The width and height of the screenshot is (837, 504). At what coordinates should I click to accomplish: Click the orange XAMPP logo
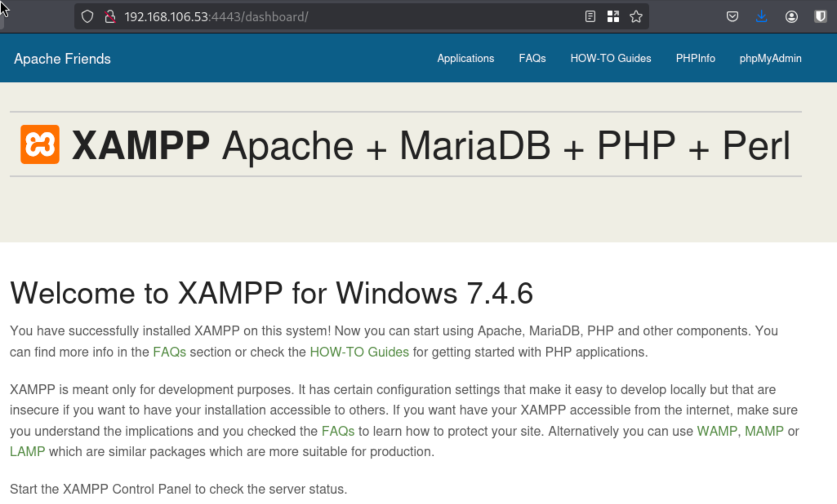(40, 145)
